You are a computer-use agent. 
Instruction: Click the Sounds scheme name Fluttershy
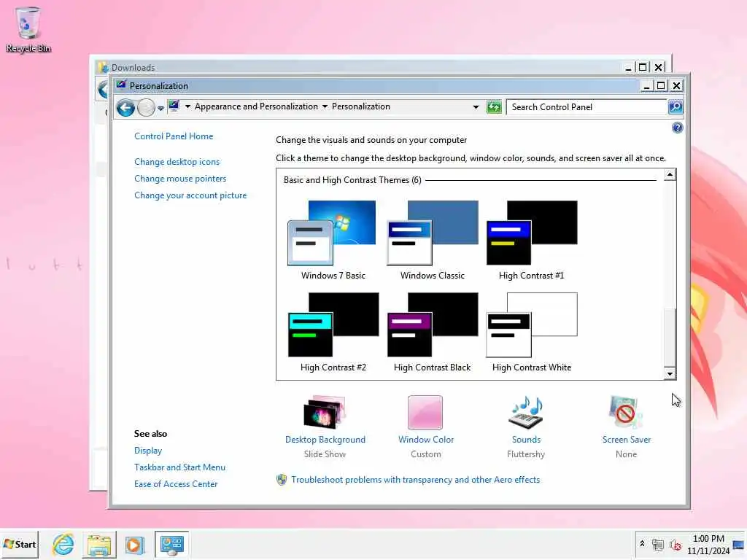(x=525, y=454)
